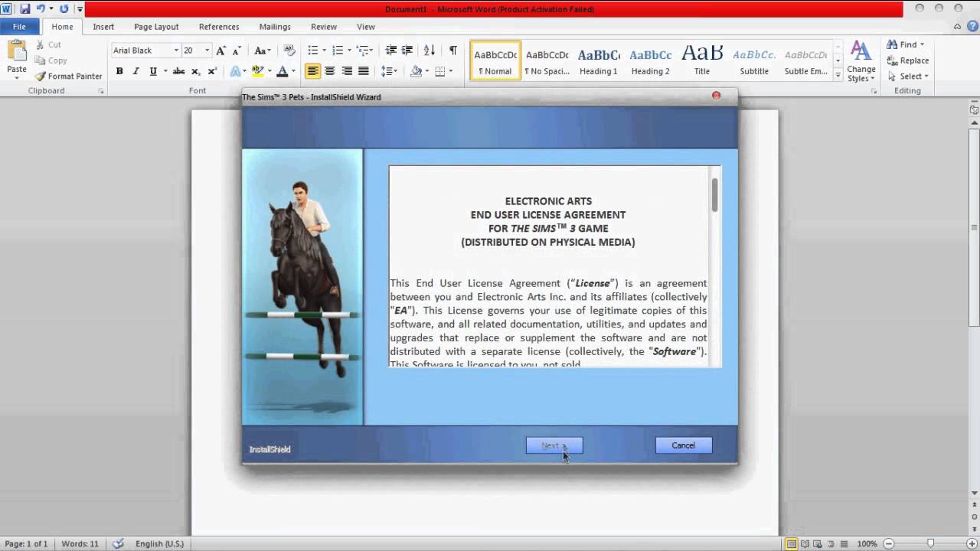
Task: Copy the selection to clipboard
Action: [51, 60]
